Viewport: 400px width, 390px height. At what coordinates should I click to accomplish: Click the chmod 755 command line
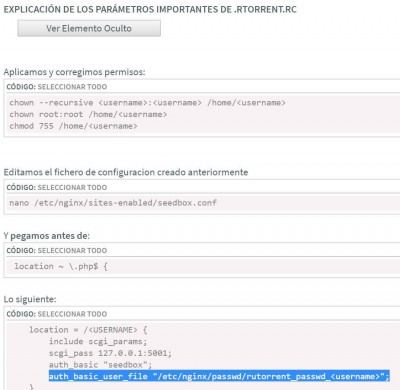pyautogui.click(x=73, y=126)
